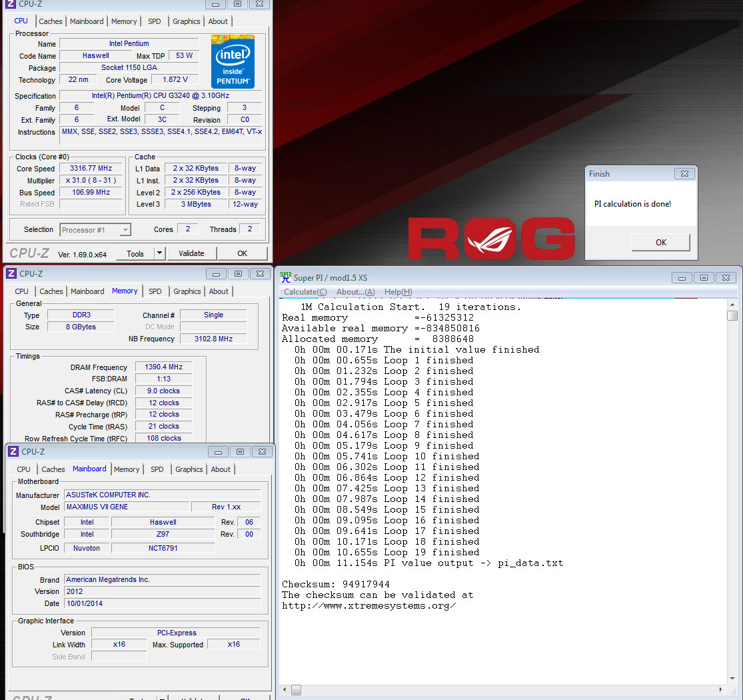Click the memory Size value 8 GBytes
Viewport: 743px width, 700px height.
click(x=81, y=327)
